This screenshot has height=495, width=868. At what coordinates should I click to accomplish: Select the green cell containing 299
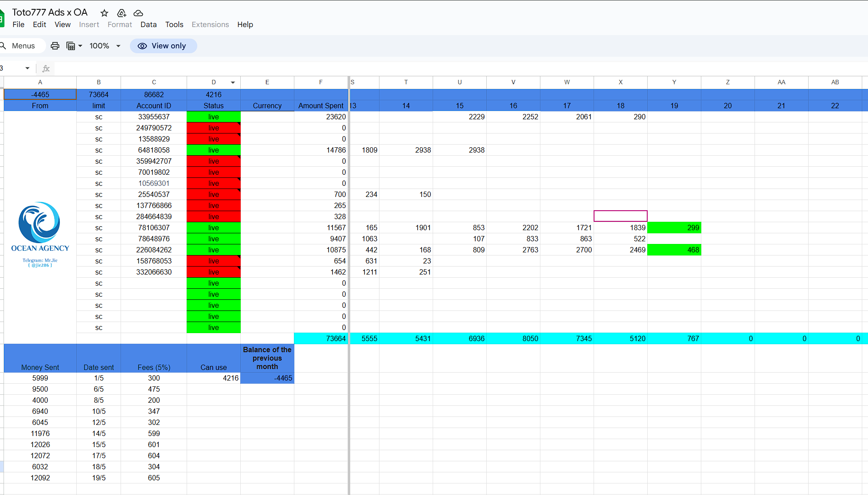point(674,228)
